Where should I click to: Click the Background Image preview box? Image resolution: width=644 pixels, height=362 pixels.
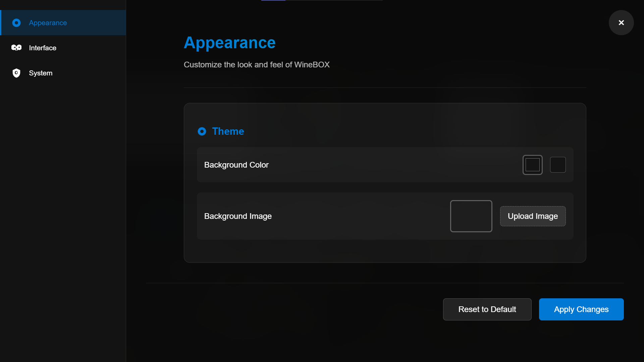(x=471, y=216)
